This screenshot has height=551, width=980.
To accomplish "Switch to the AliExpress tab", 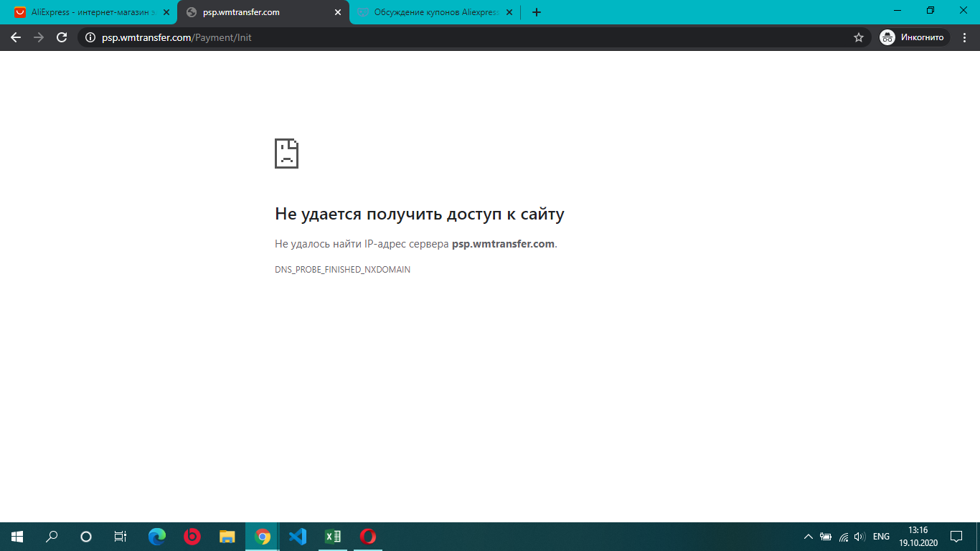I will (90, 12).
